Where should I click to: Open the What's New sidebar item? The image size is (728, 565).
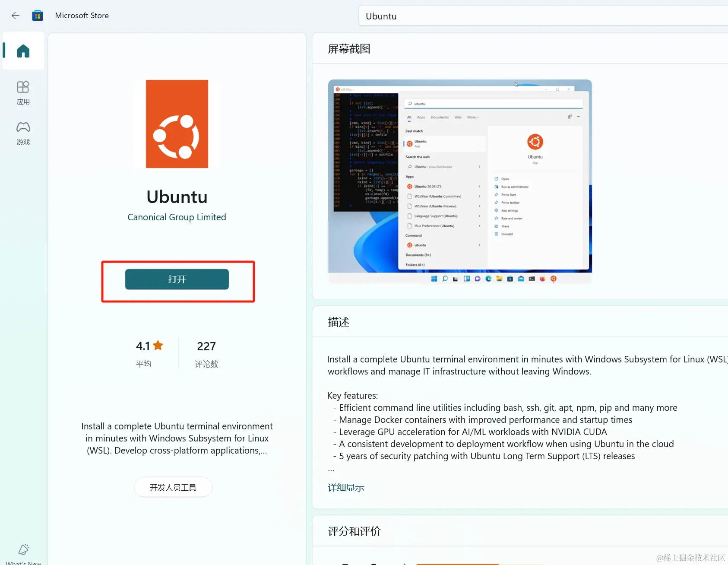23,554
